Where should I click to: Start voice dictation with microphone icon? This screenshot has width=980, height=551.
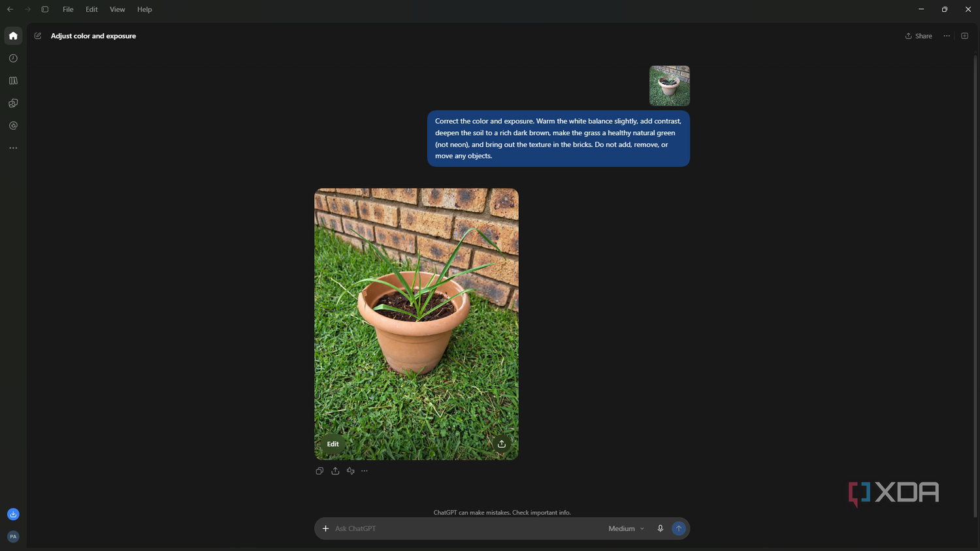[661, 529]
